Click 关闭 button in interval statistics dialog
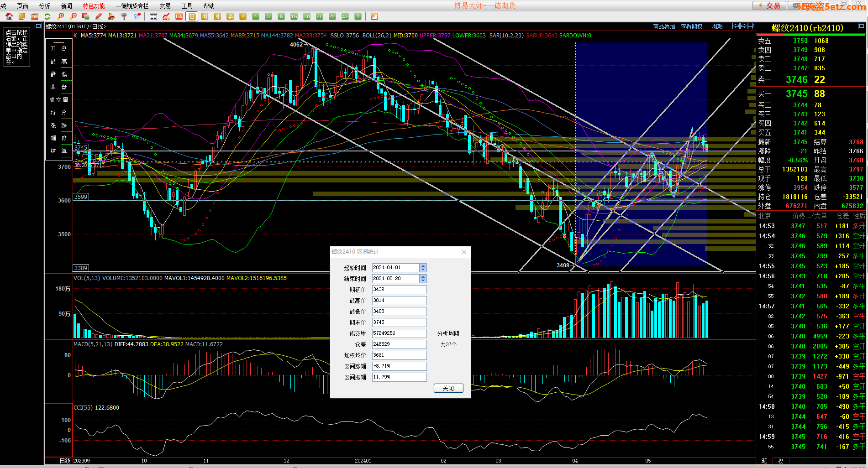The image size is (868, 468). click(448, 388)
